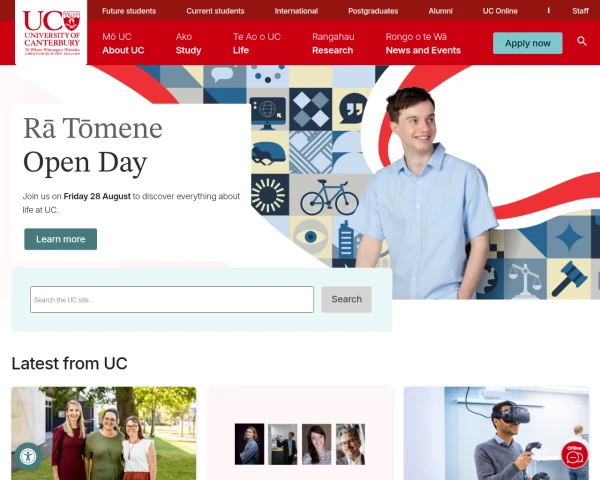The width and height of the screenshot is (600, 480).
Task: Open news card showing VR headset user
Action: click(496, 433)
